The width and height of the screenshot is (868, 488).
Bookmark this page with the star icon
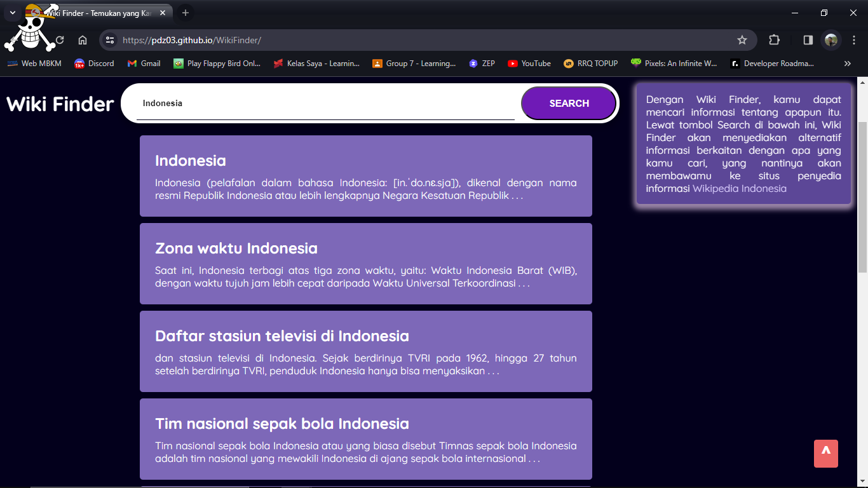click(742, 40)
